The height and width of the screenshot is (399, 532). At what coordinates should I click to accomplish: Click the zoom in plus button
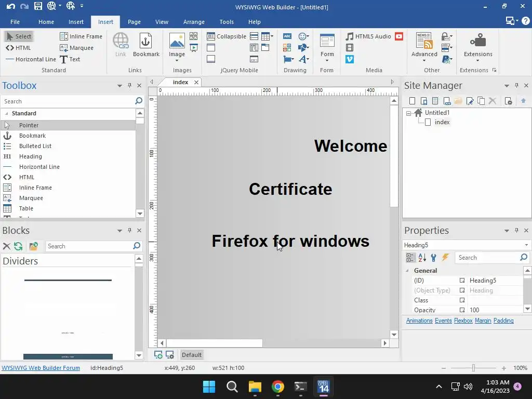[503, 368]
